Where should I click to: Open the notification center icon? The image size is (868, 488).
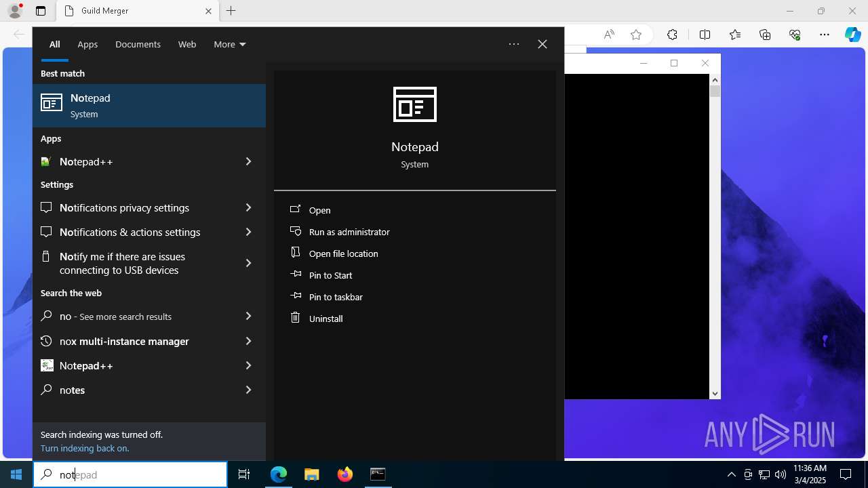846,474
